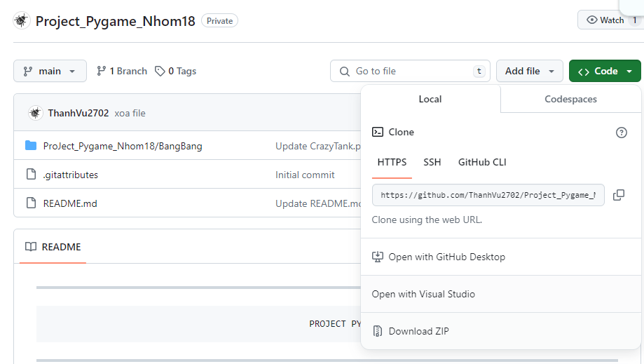Screen dimensions: 644x364
Task: Click the Watch eye button
Action: pyautogui.click(x=605, y=20)
